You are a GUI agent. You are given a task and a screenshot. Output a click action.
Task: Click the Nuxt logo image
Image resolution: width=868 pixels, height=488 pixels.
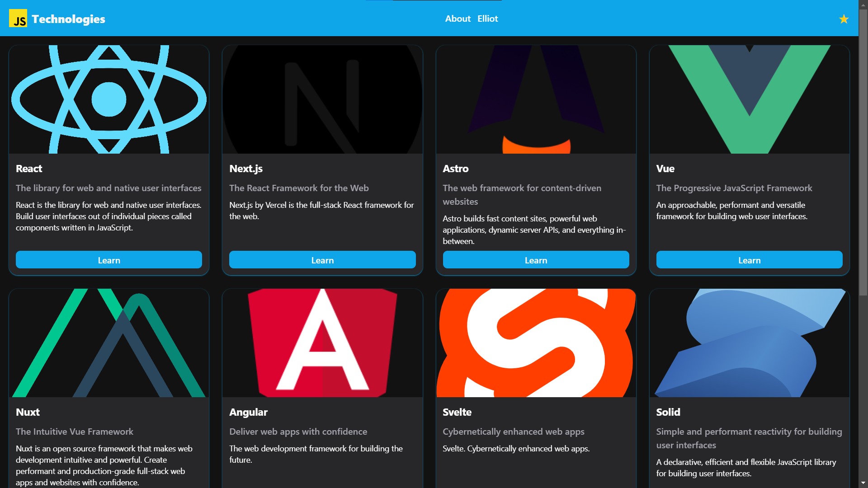point(108,343)
